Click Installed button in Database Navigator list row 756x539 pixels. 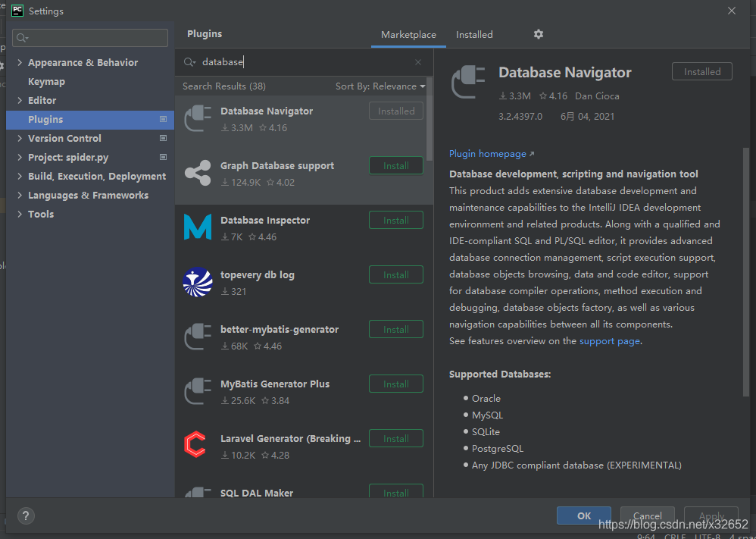[x=396, y=111]
